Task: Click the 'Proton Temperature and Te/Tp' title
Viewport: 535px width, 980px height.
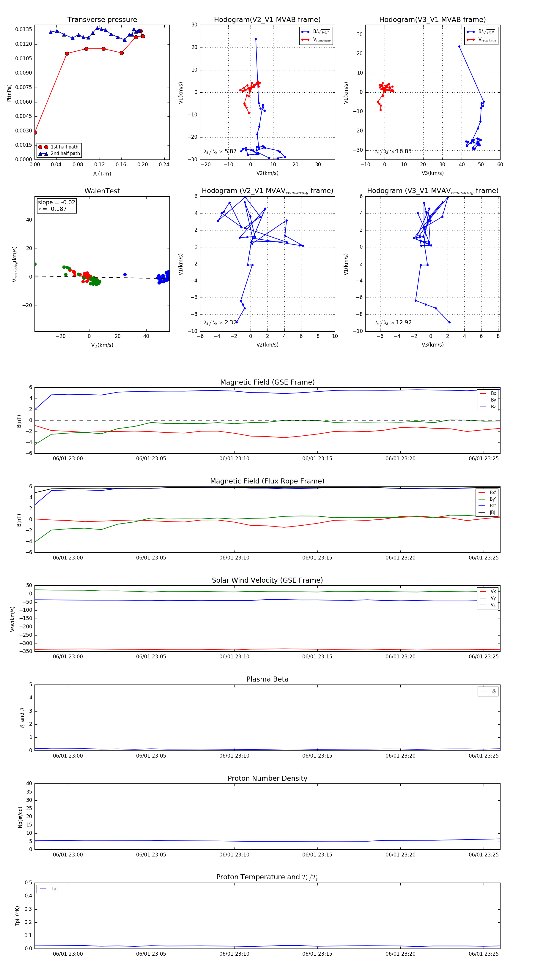Action: [x=267, y=877]
